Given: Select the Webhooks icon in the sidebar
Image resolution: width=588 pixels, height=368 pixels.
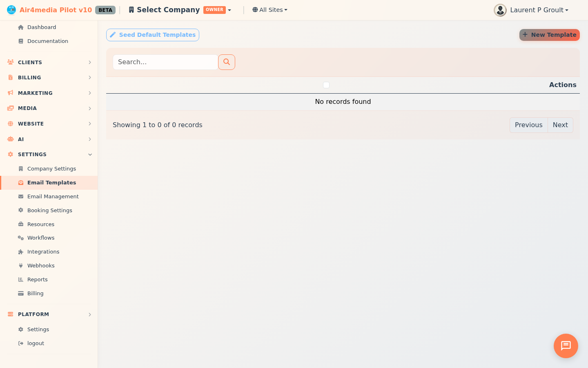Looking at the screenshot, I should coord(20,265).
